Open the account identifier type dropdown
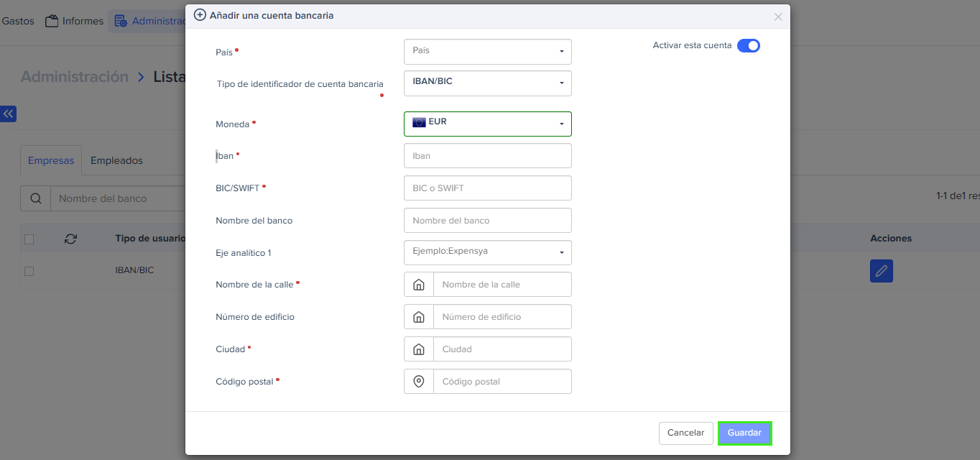 tap(487, 83)
